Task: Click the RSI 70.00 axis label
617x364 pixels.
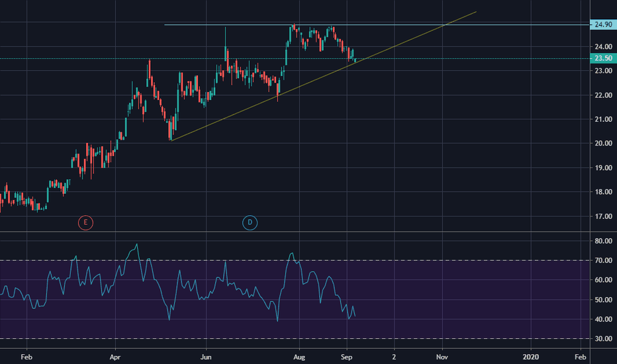Action: pos(603,260)
